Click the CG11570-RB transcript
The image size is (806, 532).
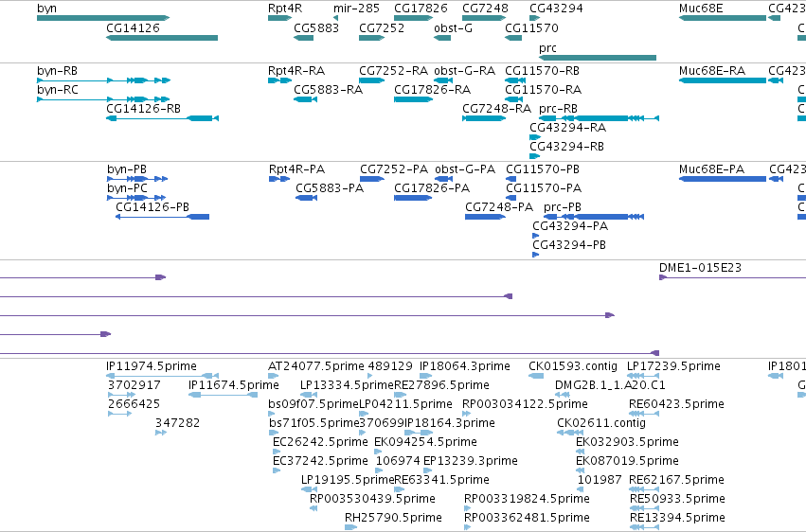[515, 80]
